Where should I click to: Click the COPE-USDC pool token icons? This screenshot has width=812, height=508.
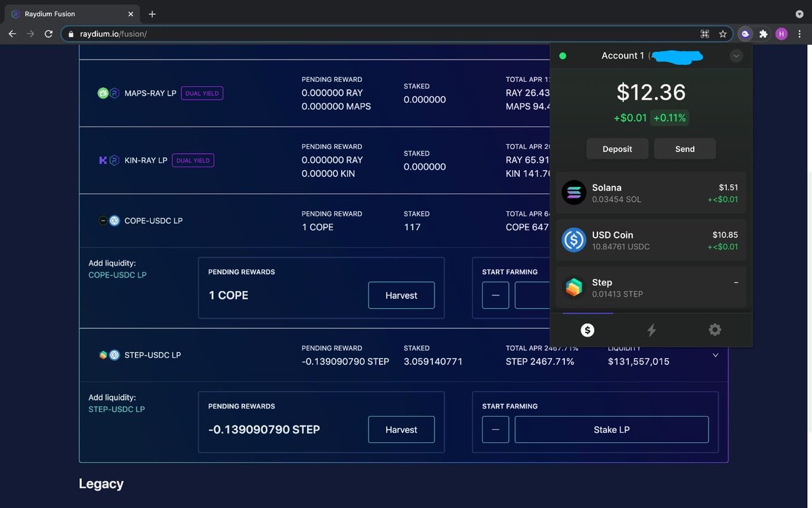[108, 221]
